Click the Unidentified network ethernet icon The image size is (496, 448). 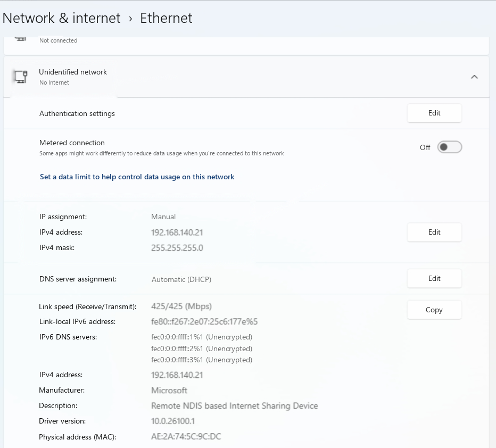(21, 77)
